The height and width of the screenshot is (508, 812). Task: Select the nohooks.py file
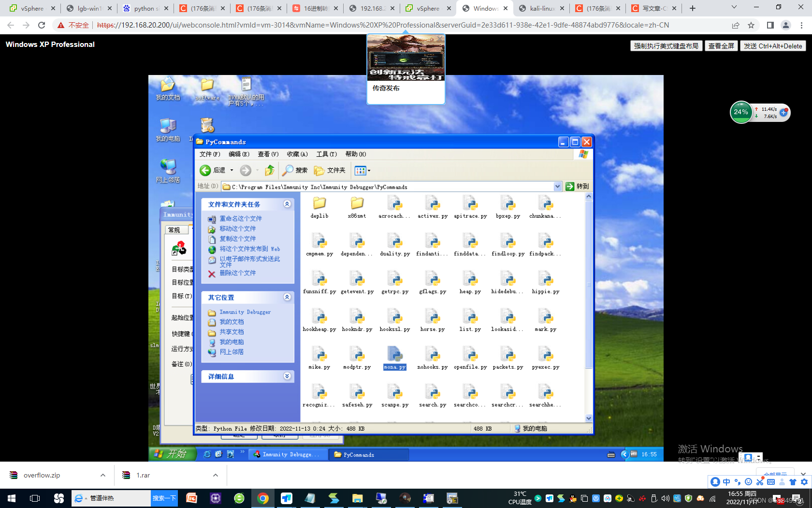[x=433, y=359]
